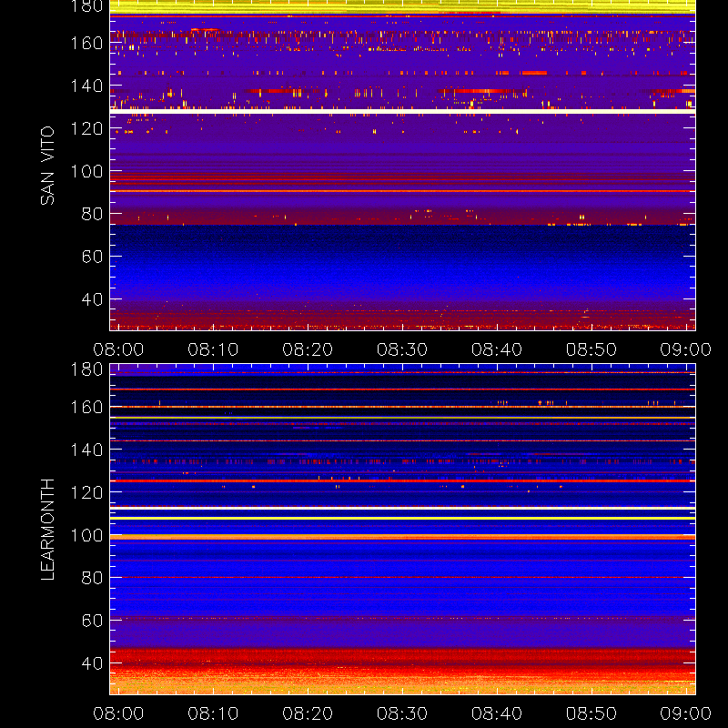Click the LEARMONTH axis label
The height and width of the screenshot is (728, 728).
pyautogui.click(x=47, y=530)
